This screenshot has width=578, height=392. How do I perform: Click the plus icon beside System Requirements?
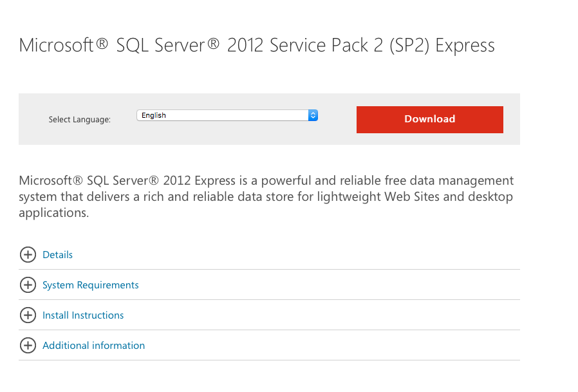click(28, 285)
